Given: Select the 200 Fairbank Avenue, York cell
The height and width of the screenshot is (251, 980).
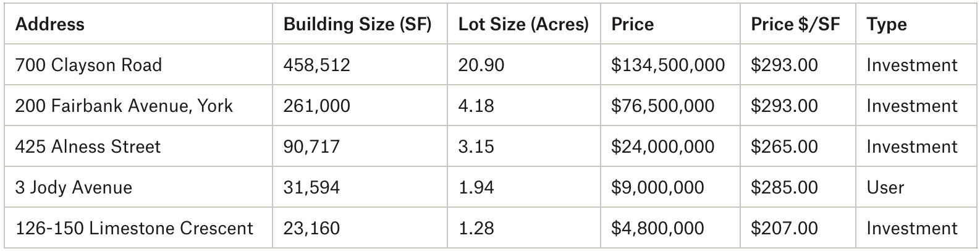Looking at the screenshot, I should click(x=124, y=106).
